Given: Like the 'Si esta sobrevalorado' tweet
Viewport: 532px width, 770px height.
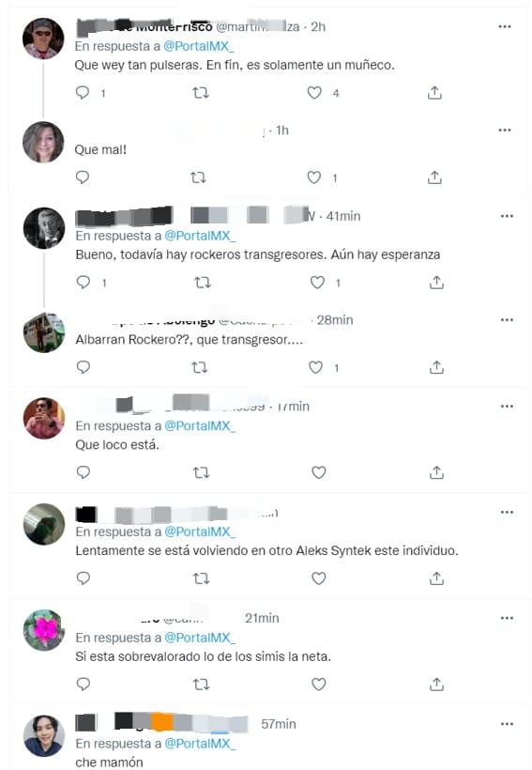Looking at the screenshot, I should [319, 684].
